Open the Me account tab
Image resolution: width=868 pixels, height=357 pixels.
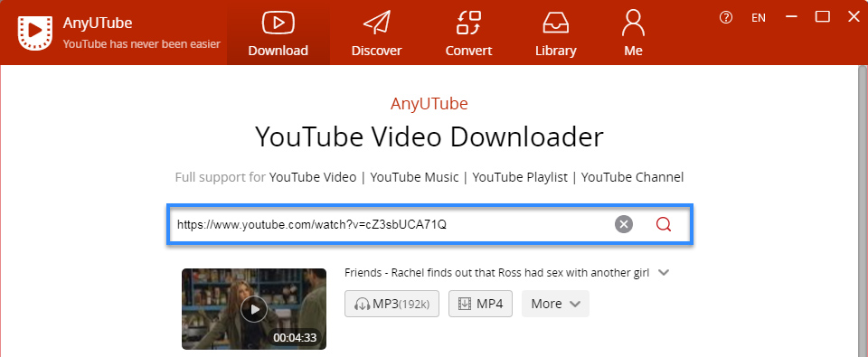[x=633, y=33]
